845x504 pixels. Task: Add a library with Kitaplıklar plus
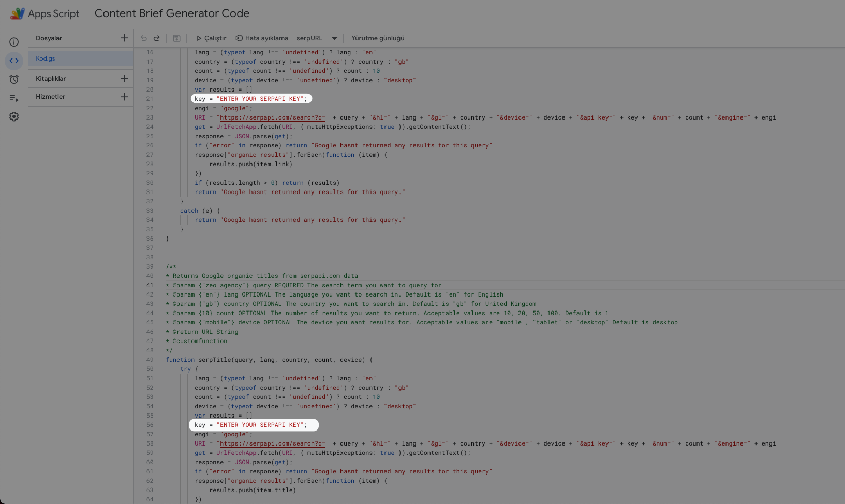[x=124, y=78]
